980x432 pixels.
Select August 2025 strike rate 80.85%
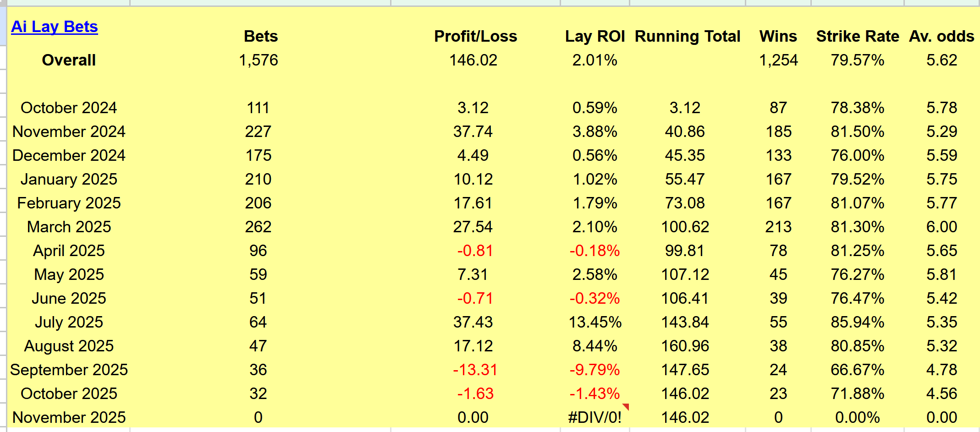click(x=857, y=346)
